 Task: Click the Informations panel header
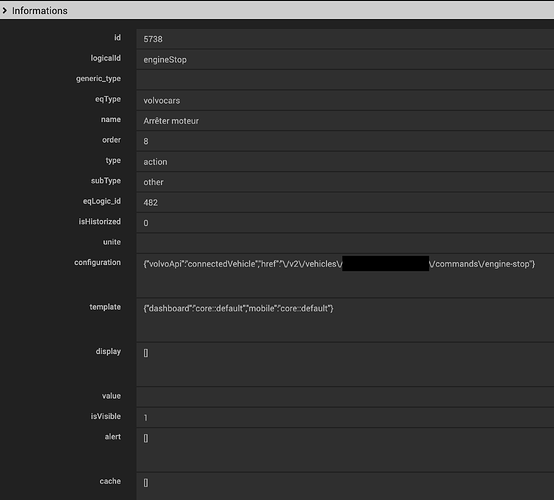pyautogui.click(x=277, y=11)
